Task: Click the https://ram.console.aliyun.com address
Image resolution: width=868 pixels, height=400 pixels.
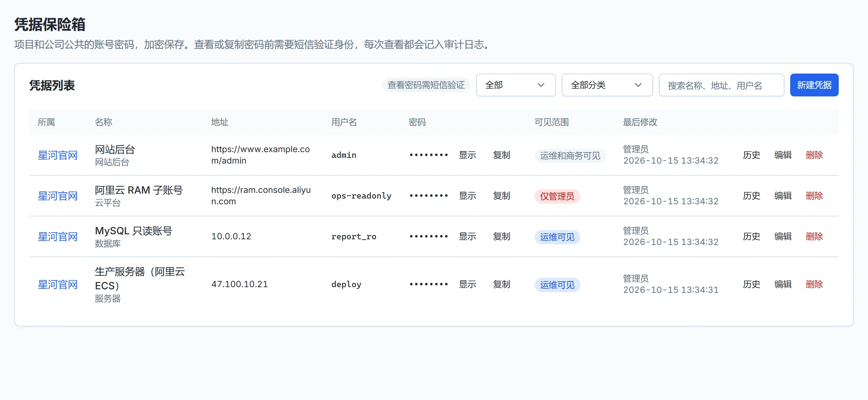Action: (x=261, y=196)
